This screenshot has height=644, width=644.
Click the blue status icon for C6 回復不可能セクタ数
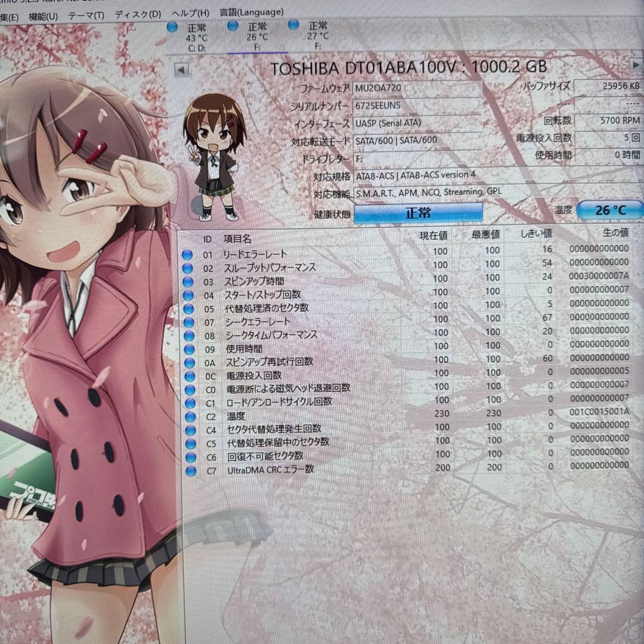coord(191,457)
